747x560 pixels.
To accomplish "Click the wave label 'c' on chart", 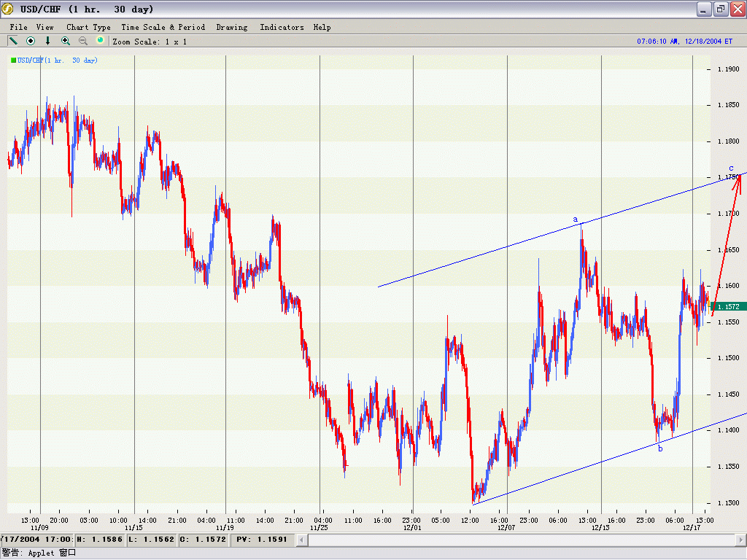I will pyautogui.click(x=731, y=168).
